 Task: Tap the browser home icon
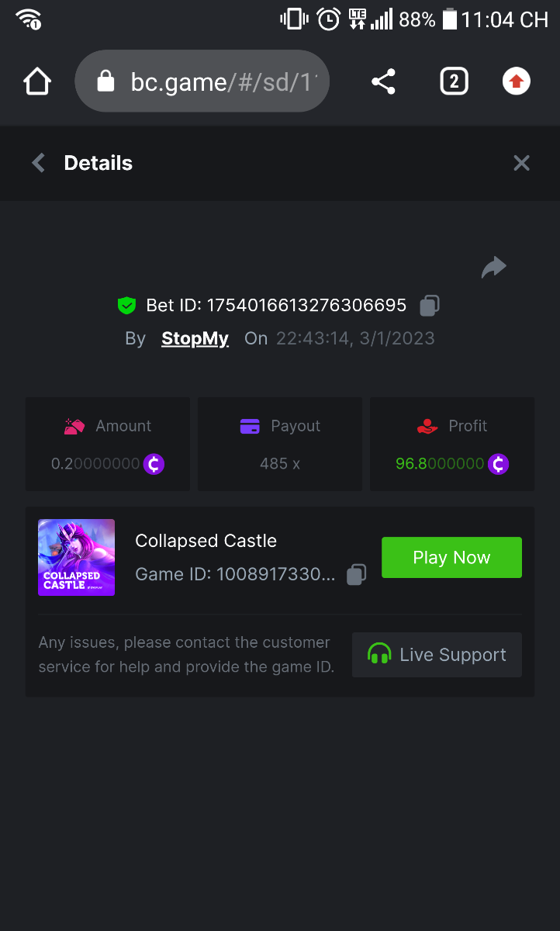point(37,81)
